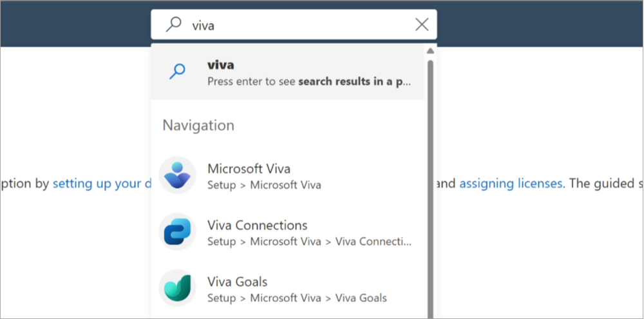Open the 'assigning licenses' link

(511, 183)
